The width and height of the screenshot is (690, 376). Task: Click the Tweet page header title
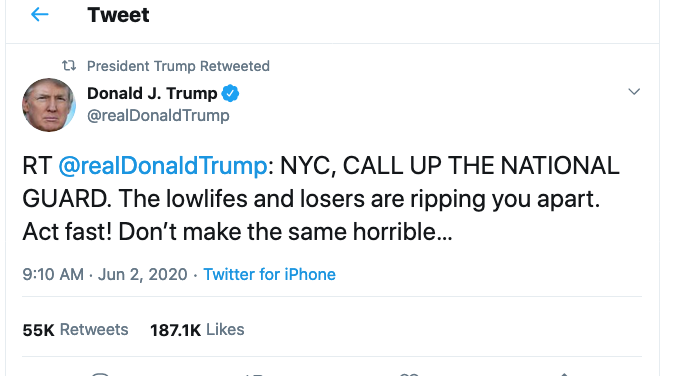(118, 15)
